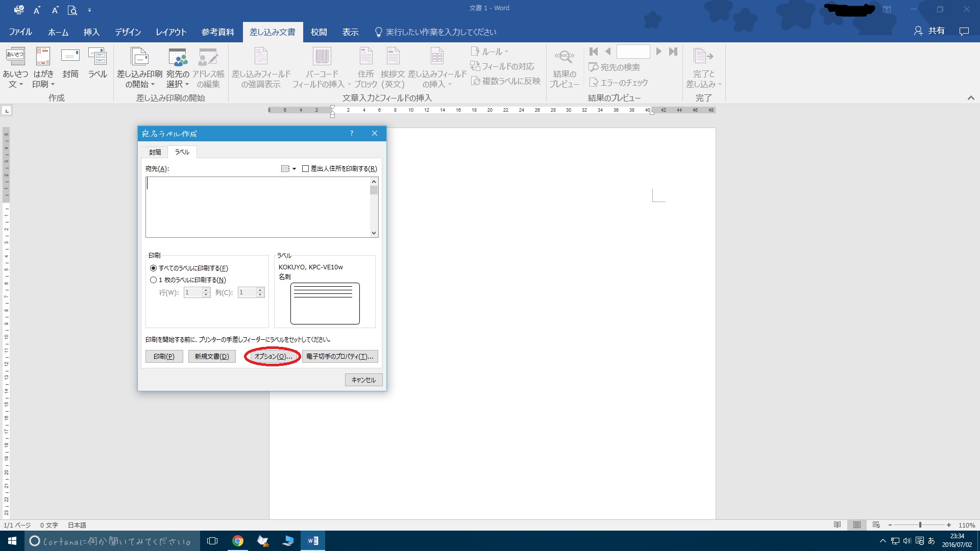Image resolution: width=980 pixels, height=551 pixels.
Task: Switch to the 挿入 Insert tab
Action: click(91, 32)
